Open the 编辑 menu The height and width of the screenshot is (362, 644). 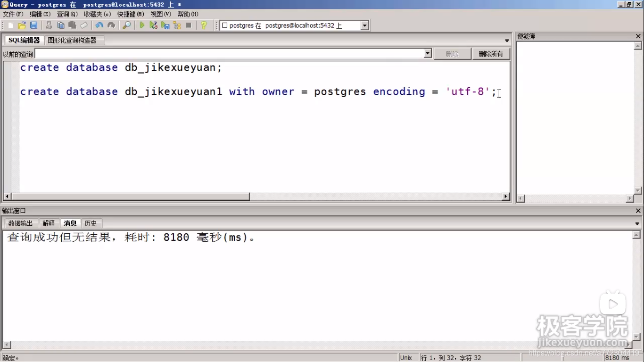[x=40, y=14]
